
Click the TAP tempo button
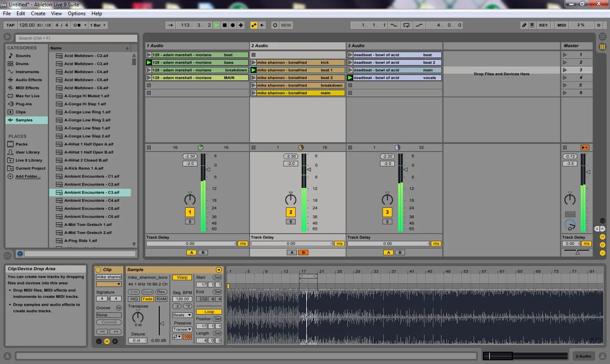coord(10,25)
